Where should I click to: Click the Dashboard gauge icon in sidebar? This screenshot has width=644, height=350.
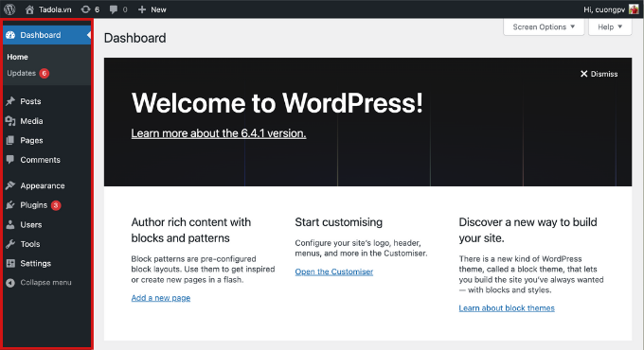pyautogui.click(x=10, y=35)
